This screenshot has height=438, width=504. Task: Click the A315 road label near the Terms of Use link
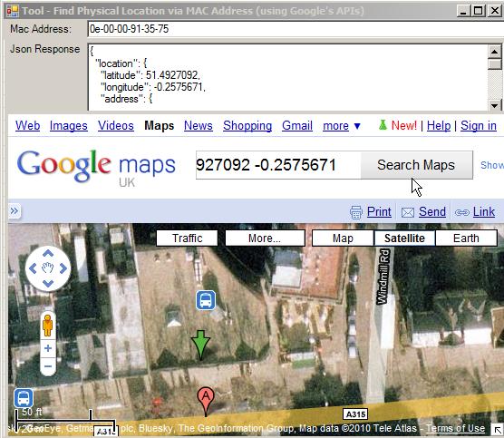click(x=355, y=414)
